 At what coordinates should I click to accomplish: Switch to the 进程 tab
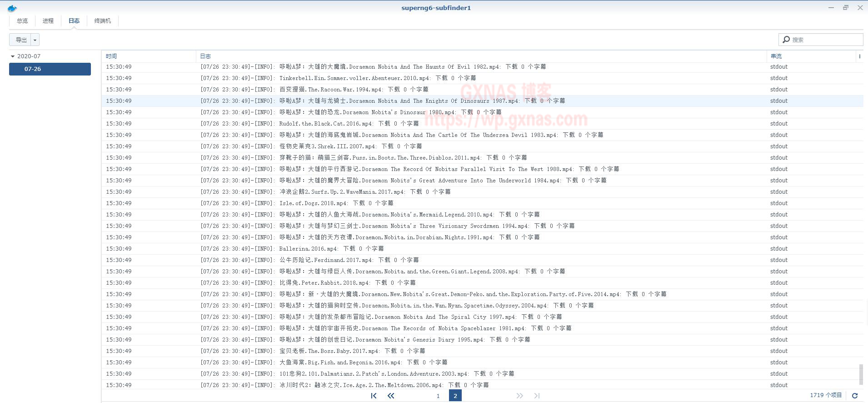click(x=48, y=21)
